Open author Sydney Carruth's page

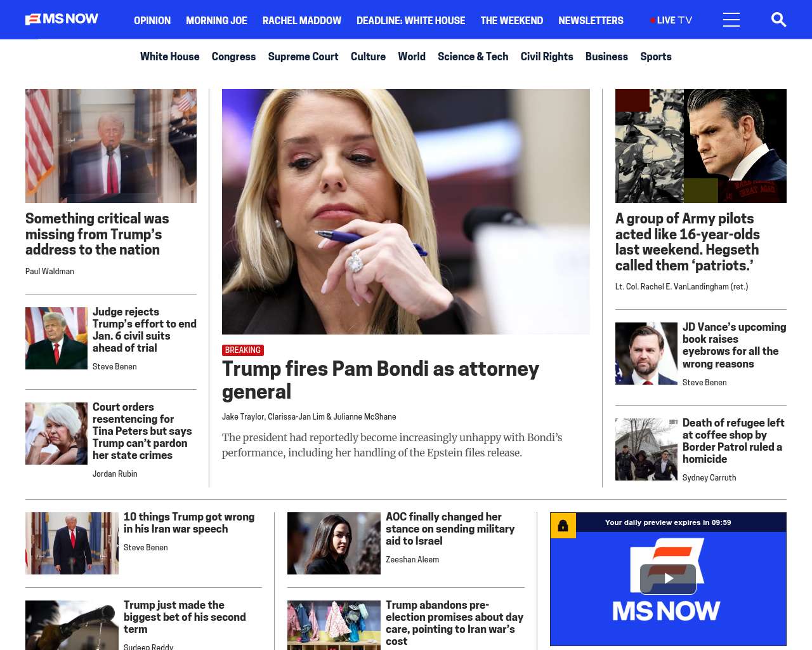[x=709, y=477]
